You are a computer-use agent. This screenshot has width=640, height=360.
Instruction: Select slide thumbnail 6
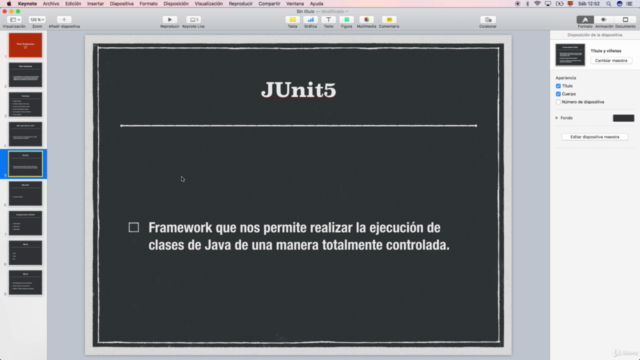[25, 193]
